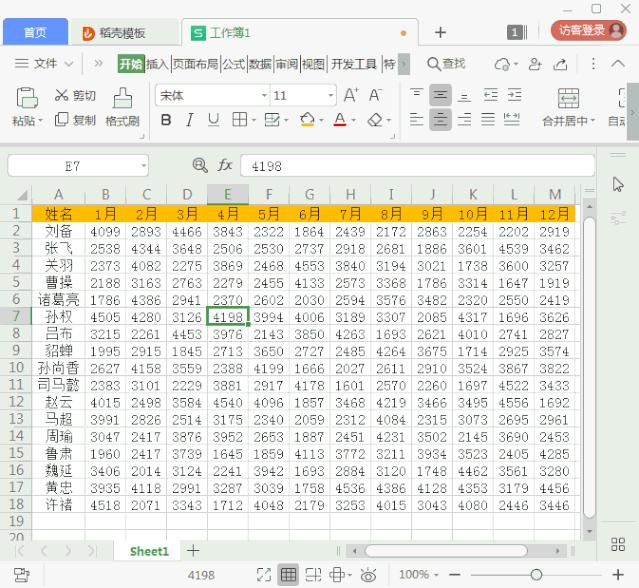This screenshot has height=588, width=639.
Task: Click the zoom magnifier next to fx
Action: [x=200, y=165]
